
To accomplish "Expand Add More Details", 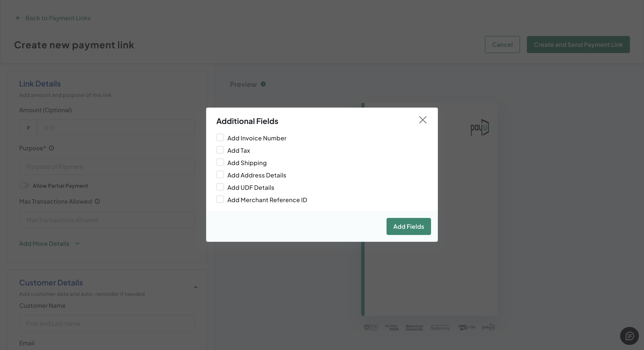I will coord(49,243).
